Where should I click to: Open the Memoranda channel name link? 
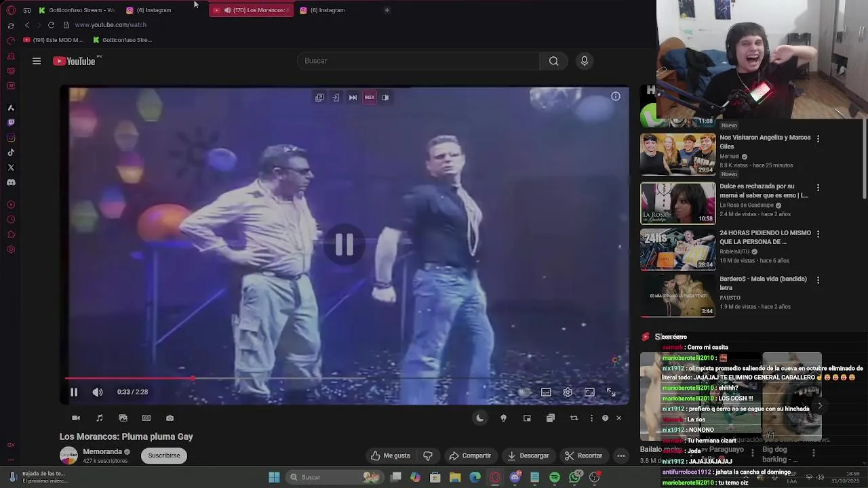click(x=102, y=451)
